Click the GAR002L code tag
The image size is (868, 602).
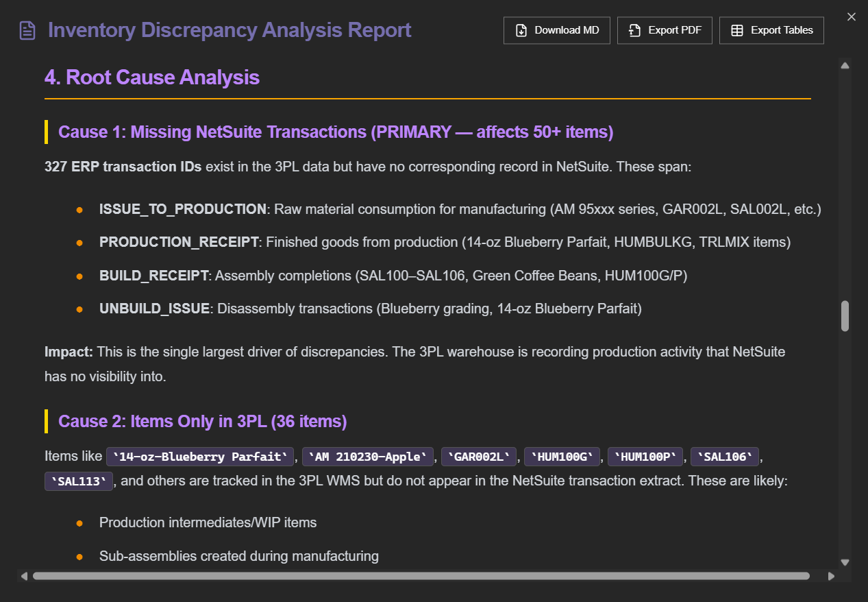(479, 457)
